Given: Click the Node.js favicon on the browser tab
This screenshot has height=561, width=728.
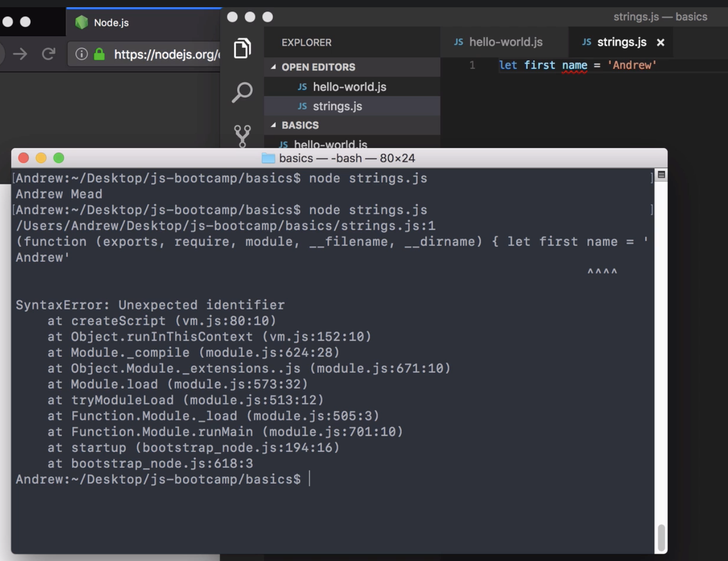Looking at the screenshot, I should [82, 22].
